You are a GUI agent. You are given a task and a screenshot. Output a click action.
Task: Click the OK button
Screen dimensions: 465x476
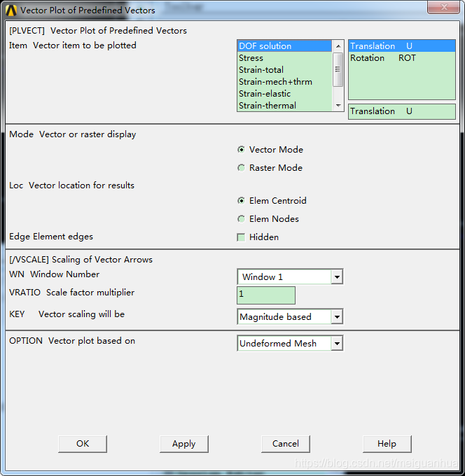pos(83,444)
